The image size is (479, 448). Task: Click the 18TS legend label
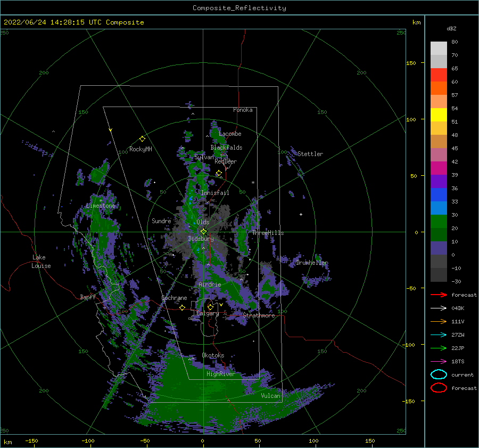458,362
